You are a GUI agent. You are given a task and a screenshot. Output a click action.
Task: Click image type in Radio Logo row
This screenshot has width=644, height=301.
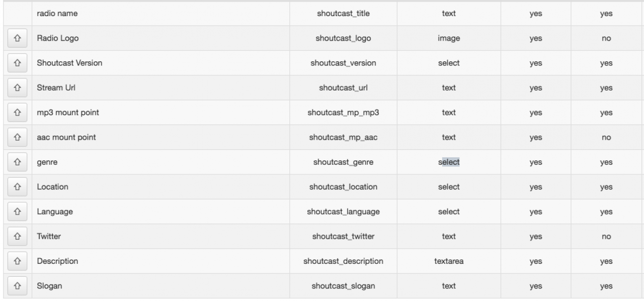click(448, 38)
